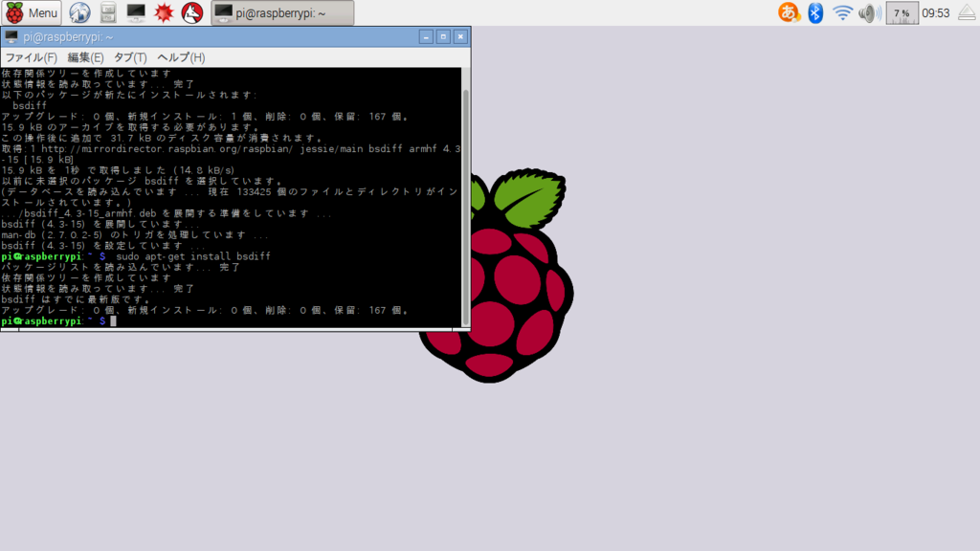980x551 pixels.
Task: Click the terminal window title icon
Action: [11, 37]
